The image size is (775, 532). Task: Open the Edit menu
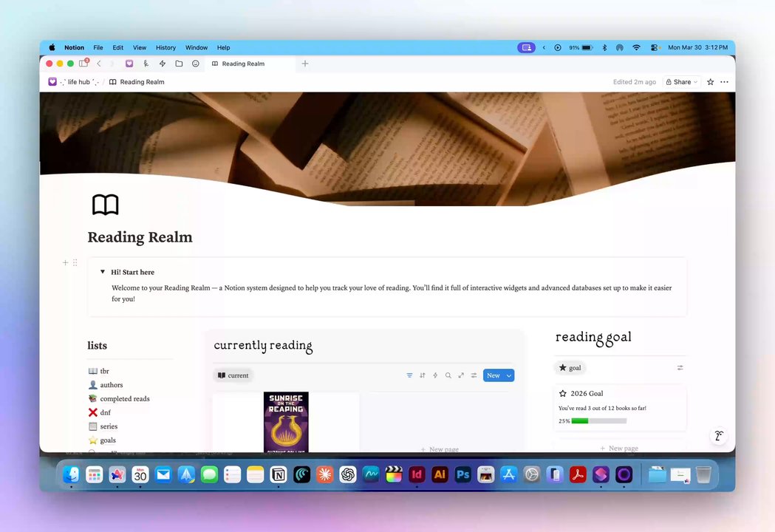[x=118, y=47]
